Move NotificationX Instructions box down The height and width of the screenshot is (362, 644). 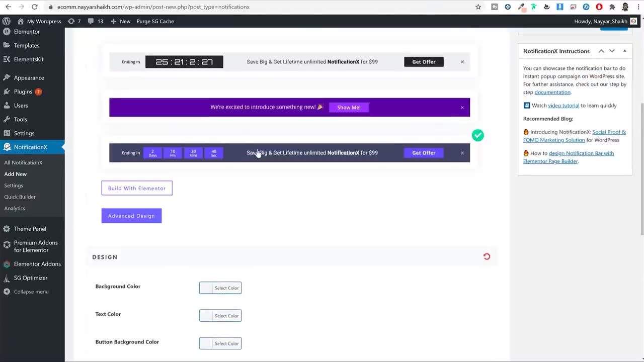pyautogui.click(x=612, y=51)
